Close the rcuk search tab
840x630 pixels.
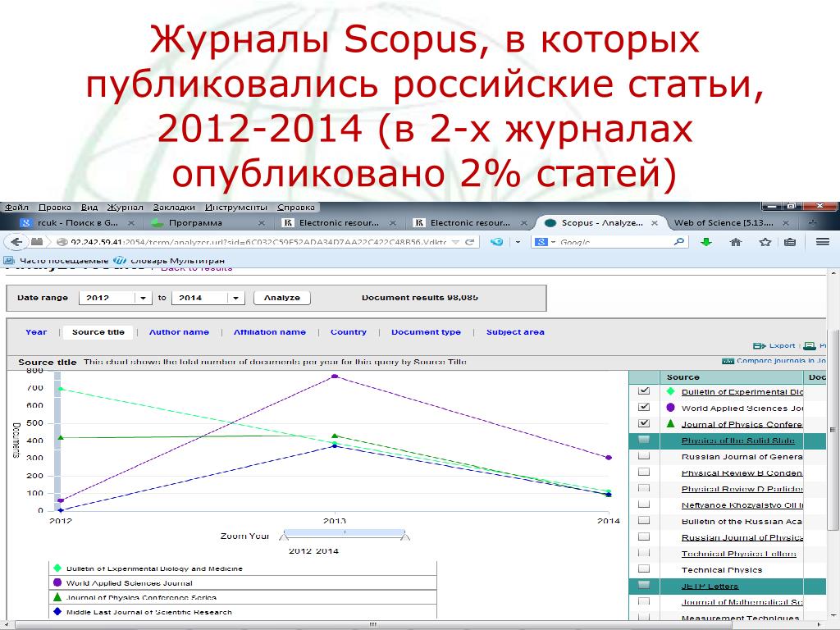pyautogui.click(x=131, y=223)
